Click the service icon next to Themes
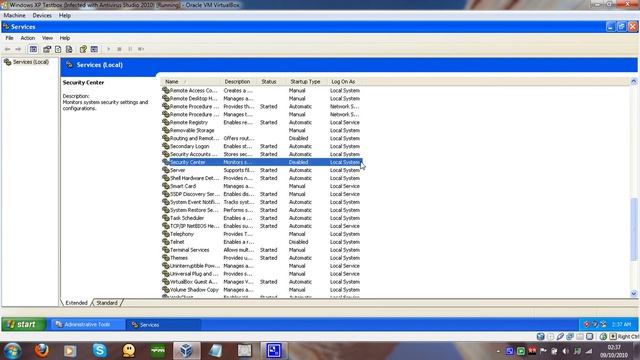 pos(165,258)
